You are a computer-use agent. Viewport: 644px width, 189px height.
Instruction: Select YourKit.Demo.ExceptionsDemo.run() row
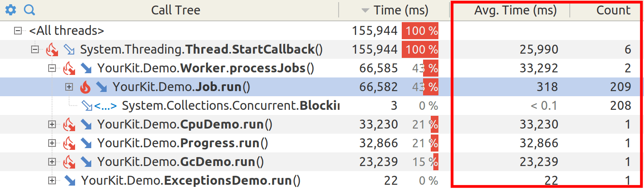[x=322, y=180]
